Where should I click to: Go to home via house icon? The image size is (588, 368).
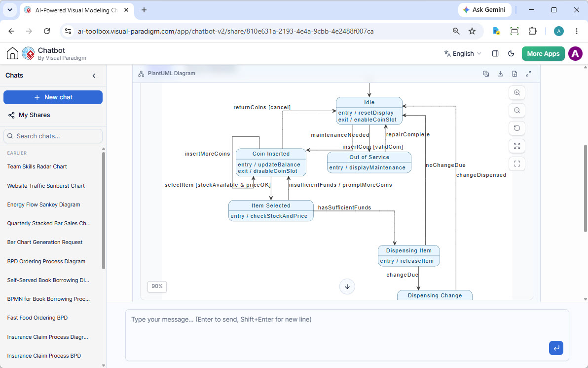(12, 54)
